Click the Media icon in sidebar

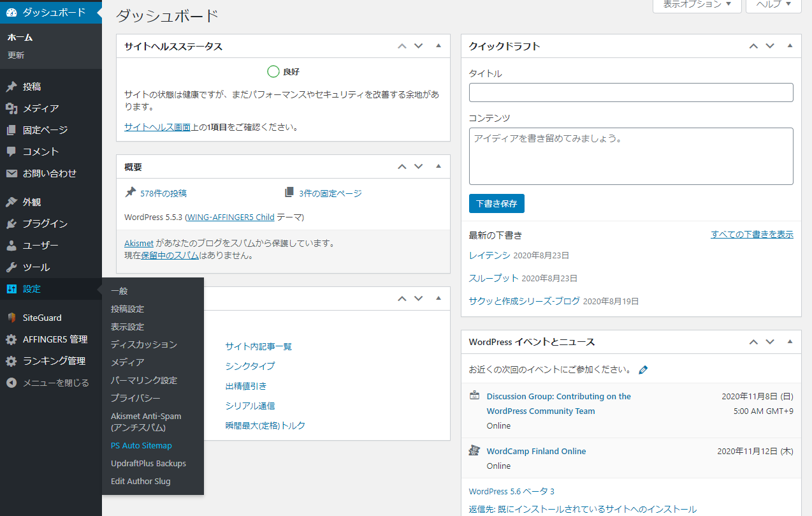[11, 108]
